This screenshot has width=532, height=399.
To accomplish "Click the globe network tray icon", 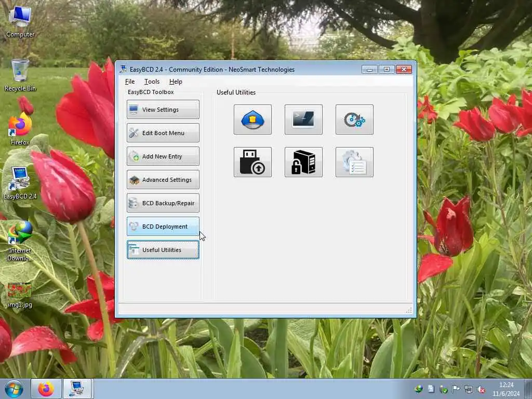I will pos(419,389).
